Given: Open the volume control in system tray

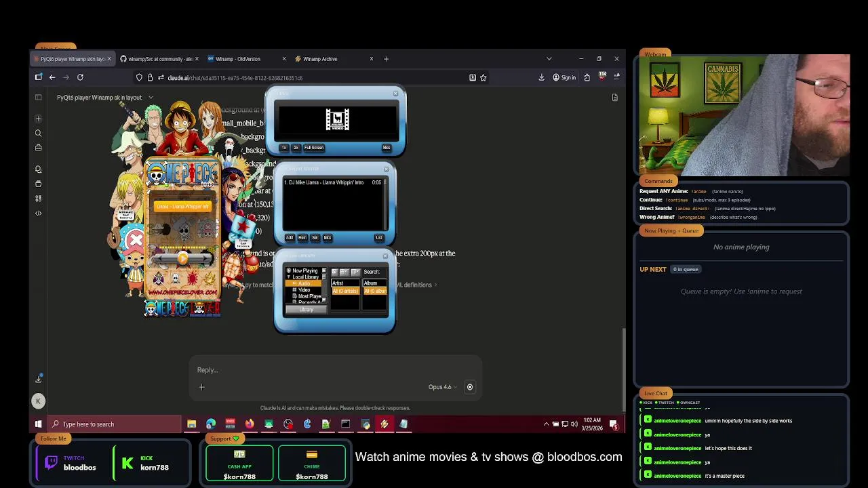Looking at the screenshot, I should click(x=574, y=424).
